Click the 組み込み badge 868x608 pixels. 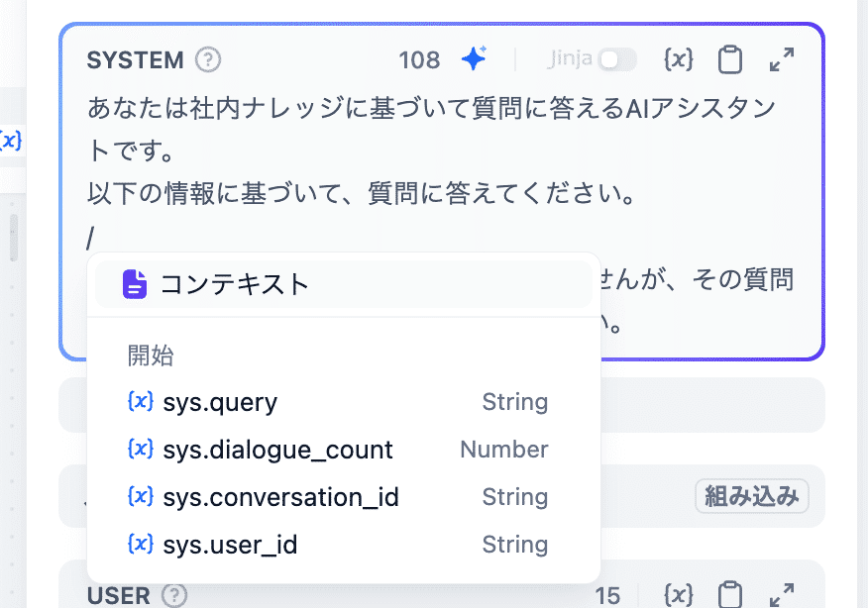point(752,496)
